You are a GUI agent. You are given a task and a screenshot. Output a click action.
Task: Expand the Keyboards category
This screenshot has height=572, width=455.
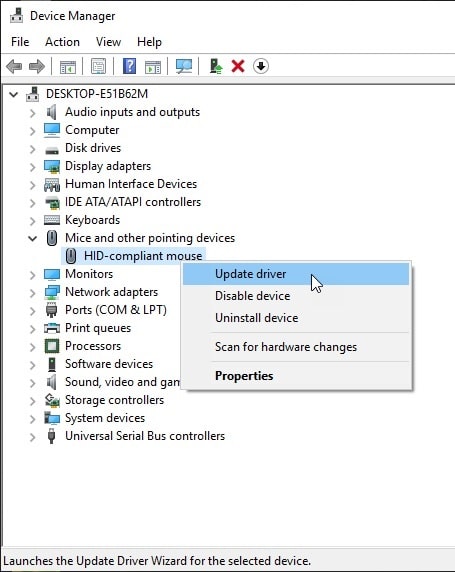(x=33, y=221)
